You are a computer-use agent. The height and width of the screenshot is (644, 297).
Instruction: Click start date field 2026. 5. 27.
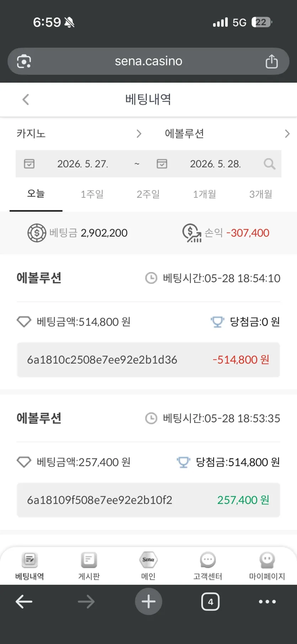point(83,164)
